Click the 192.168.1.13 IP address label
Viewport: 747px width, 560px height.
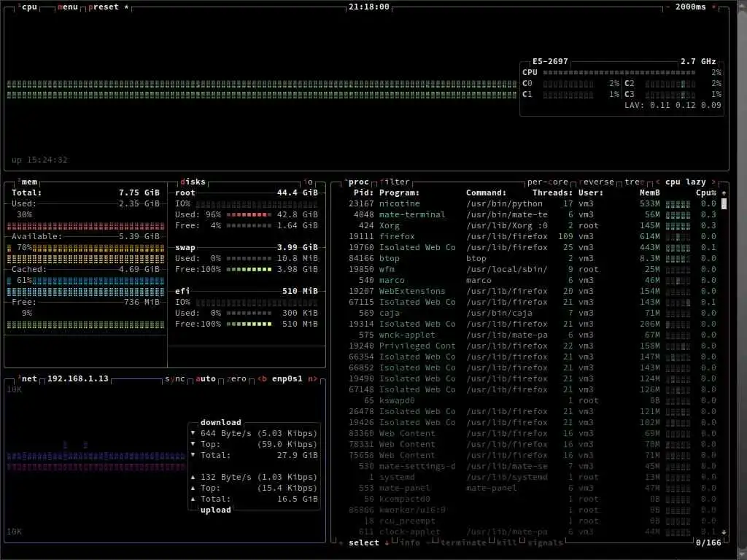[x=78, y=378]
